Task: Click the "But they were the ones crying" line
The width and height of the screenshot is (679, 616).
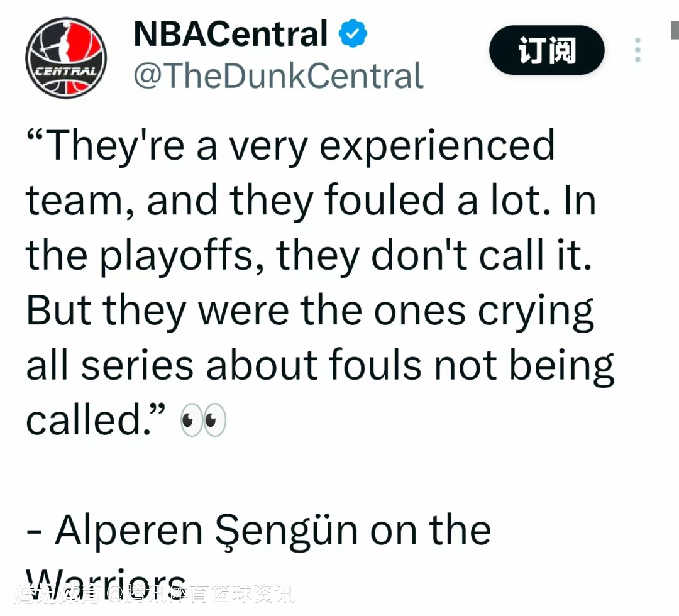Action: (310, 311)
